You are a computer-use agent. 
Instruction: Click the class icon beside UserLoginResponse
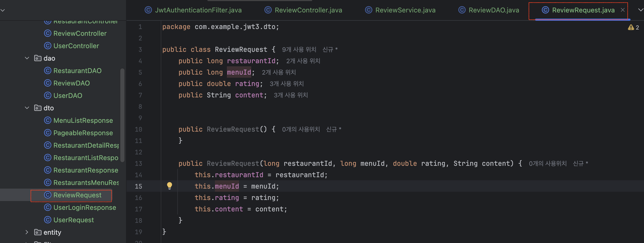(x=48, y=207)
